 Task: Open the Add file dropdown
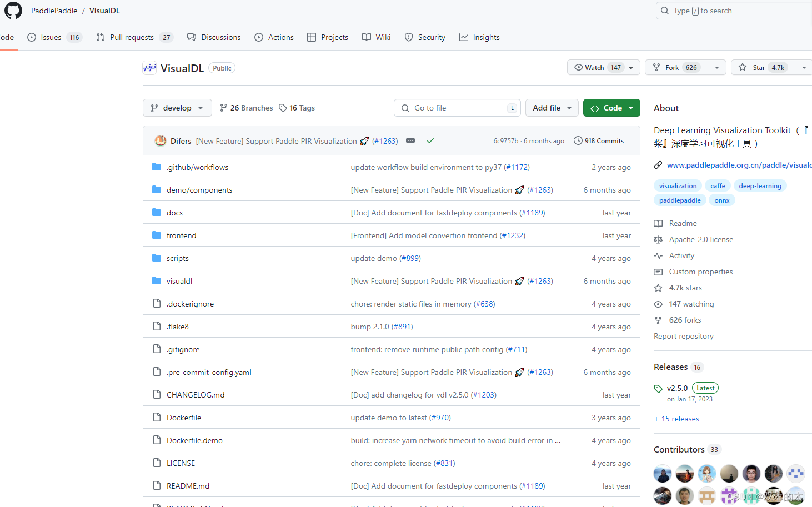point(552,108)
